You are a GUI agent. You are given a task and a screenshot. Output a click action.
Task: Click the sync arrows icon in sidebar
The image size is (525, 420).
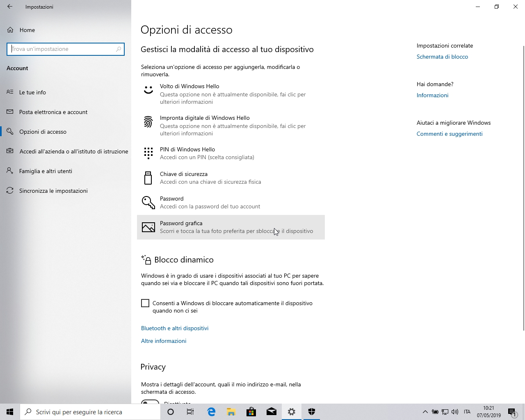pos(10,190)
